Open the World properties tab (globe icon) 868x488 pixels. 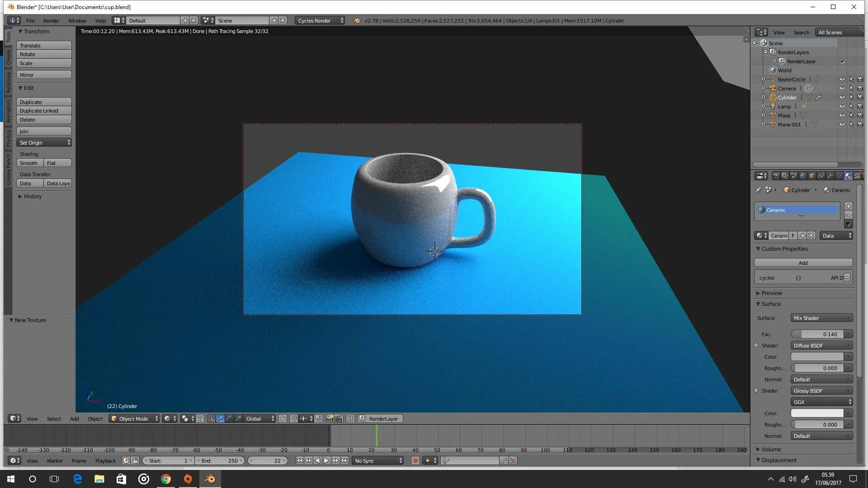803,176
